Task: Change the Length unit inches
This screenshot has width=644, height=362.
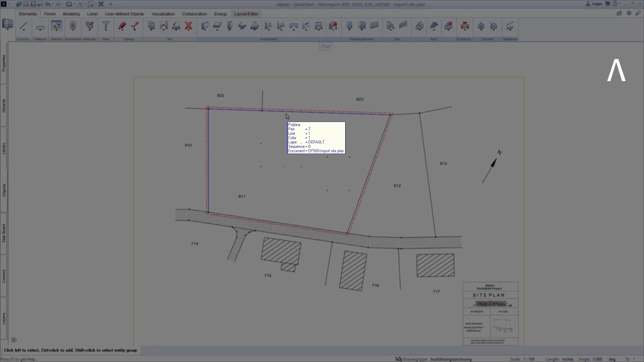Action: pos(568,359)
